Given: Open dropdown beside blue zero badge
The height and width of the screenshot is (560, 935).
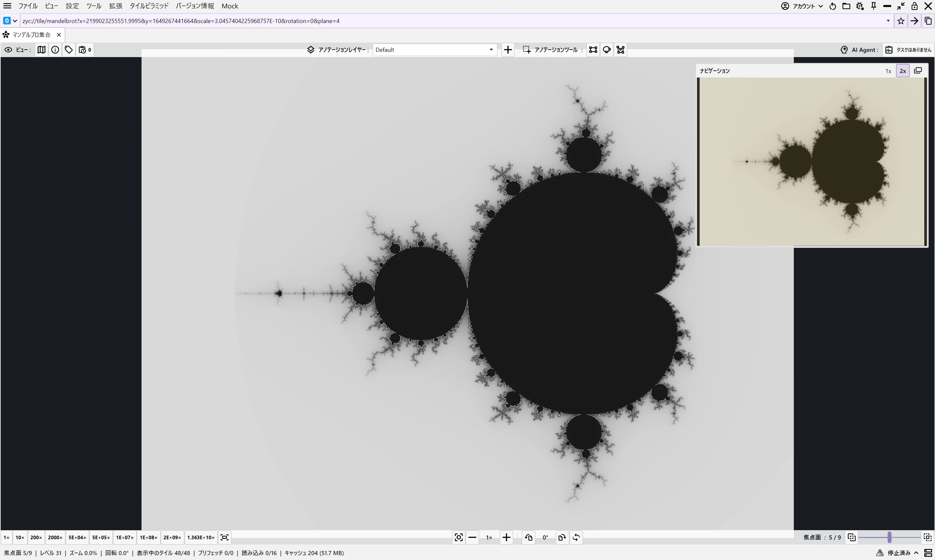Looking at the screenshot, I should click(15, 21).
